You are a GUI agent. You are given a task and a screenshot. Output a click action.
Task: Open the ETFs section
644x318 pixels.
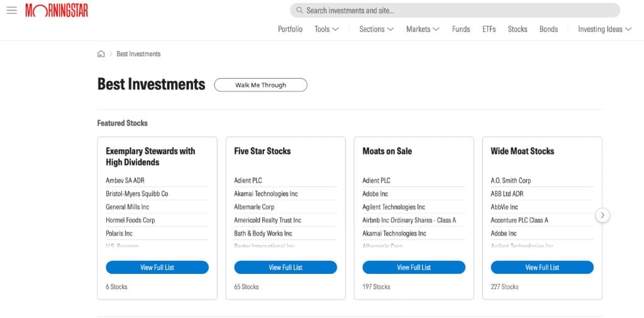[489, 29]
